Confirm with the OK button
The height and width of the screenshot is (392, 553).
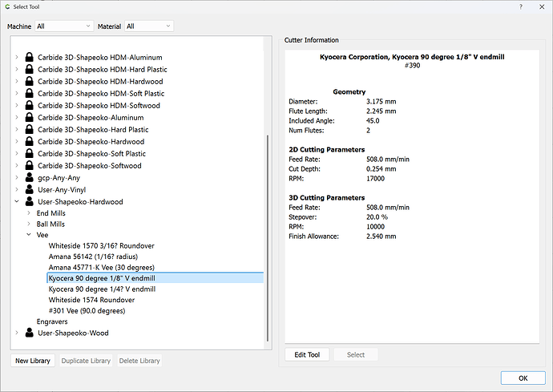[x=523, y=378]
